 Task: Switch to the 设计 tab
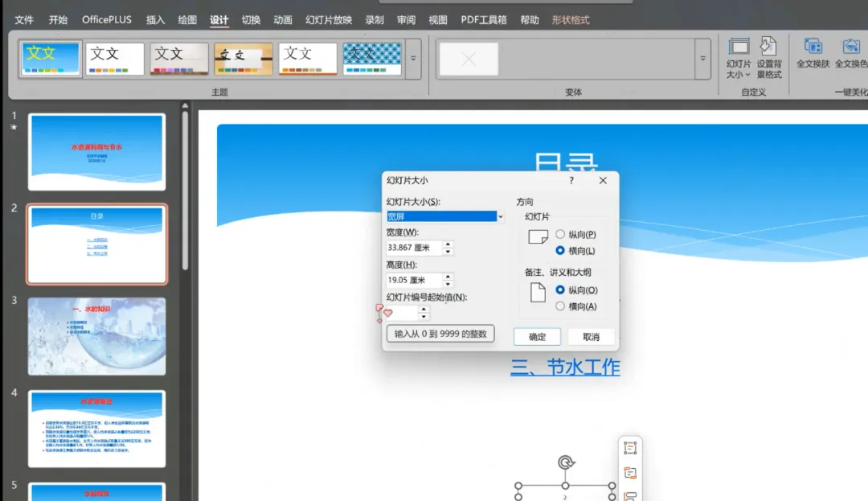(219, 20)
